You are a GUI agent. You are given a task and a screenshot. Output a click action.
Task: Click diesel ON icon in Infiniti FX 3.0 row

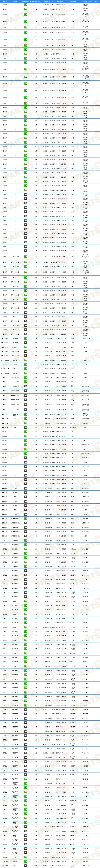[x=26, y=428]
